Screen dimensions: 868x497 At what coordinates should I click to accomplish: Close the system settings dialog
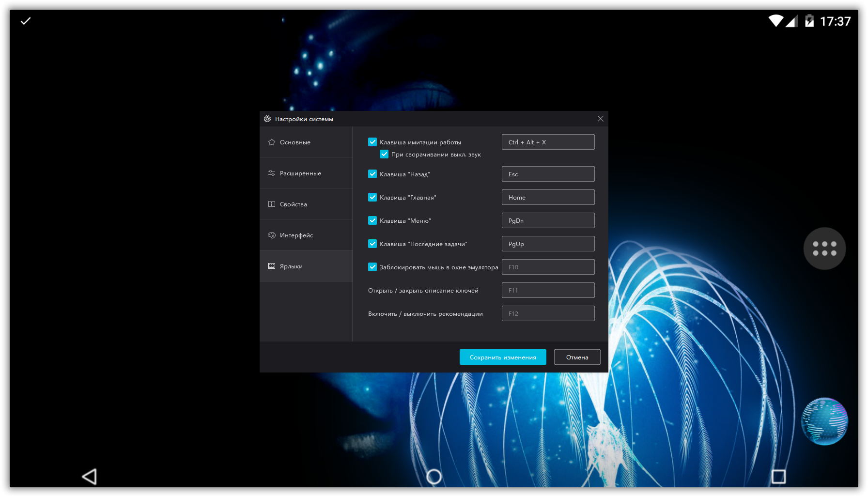pyautogui.click(x=601, y=119)
